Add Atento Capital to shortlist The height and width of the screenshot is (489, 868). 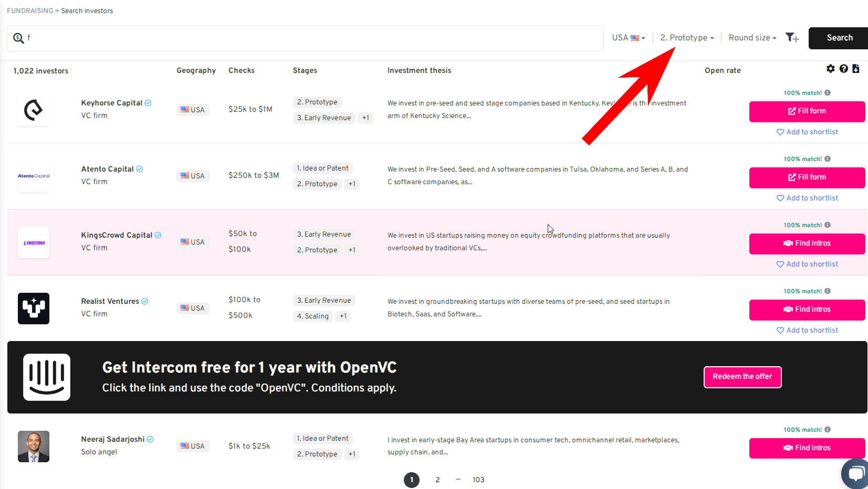808,198
